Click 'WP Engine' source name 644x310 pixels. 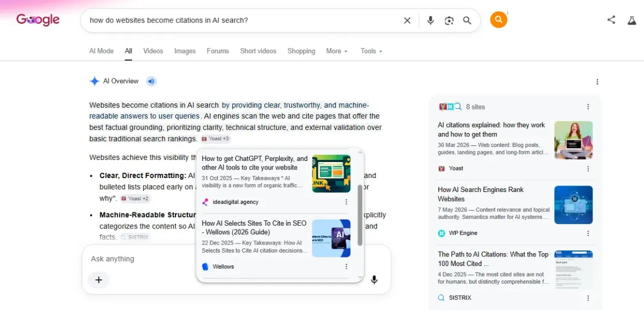[x=463, y=233]
